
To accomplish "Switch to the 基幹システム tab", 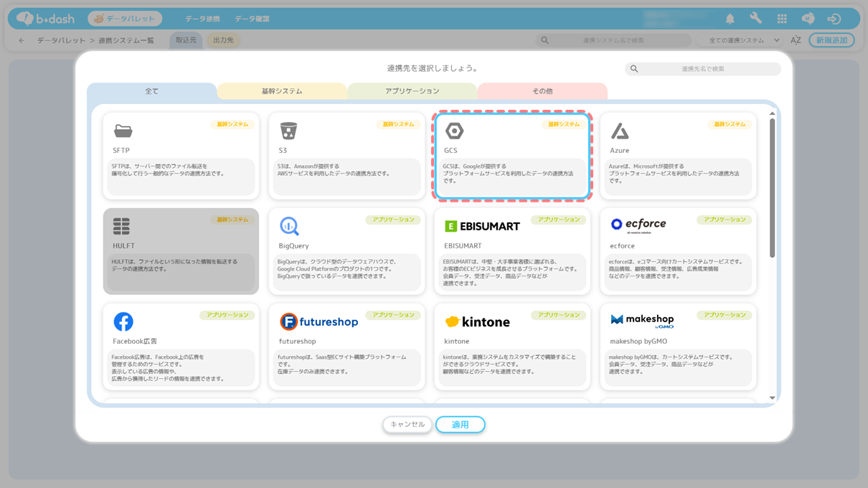I will [x=282, y=91].
